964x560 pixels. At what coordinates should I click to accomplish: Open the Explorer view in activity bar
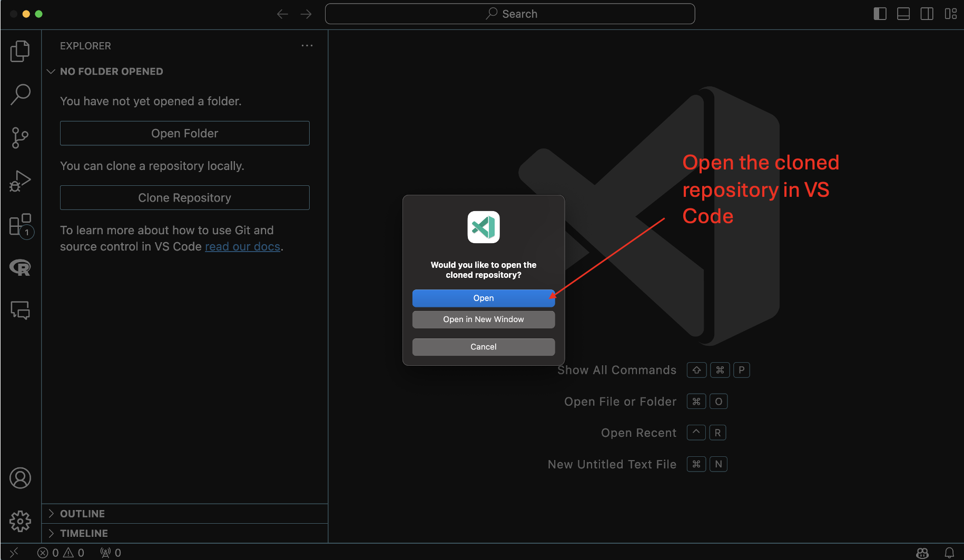(x=20, y=51)
